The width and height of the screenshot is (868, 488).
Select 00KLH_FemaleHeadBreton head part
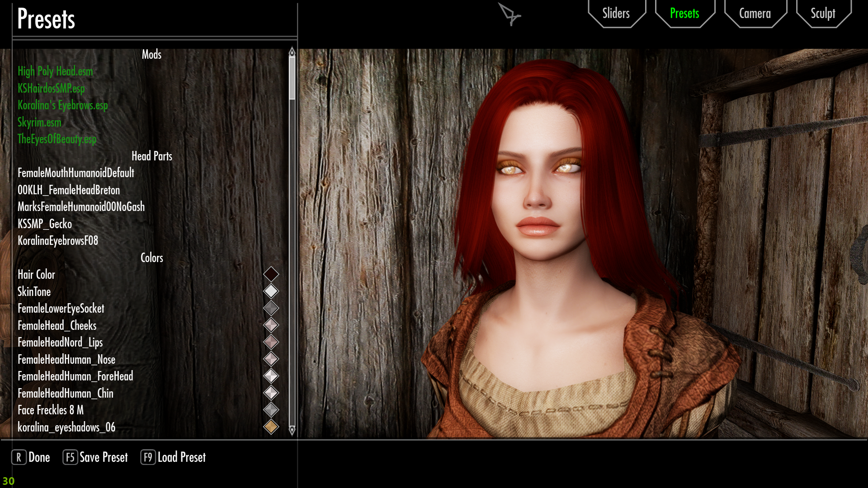coord(69,190)
